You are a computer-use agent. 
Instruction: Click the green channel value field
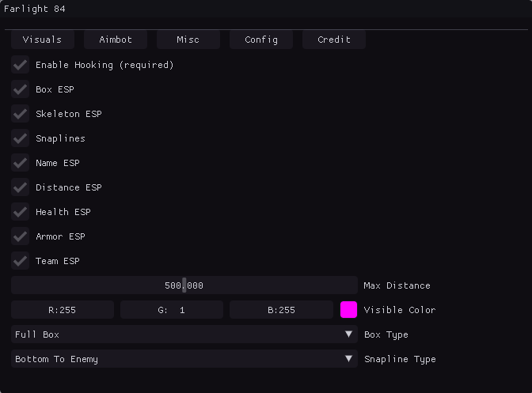point(172,310)
